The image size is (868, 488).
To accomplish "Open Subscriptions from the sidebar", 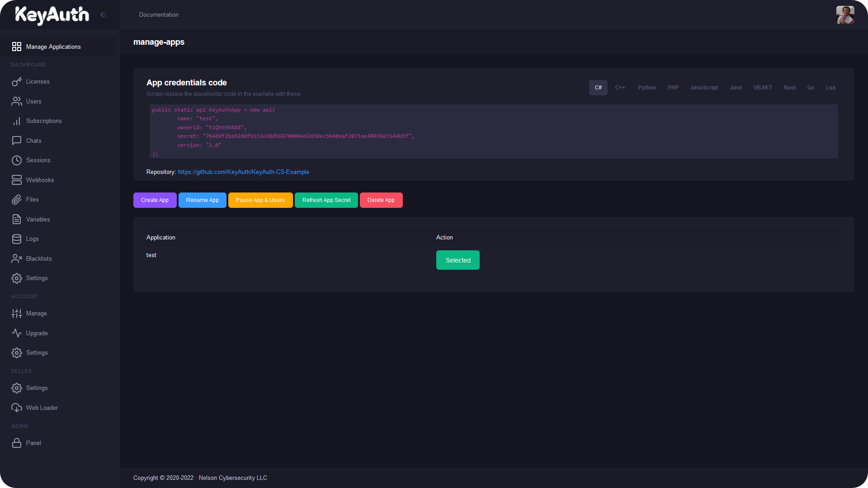I will coord(17,121).
